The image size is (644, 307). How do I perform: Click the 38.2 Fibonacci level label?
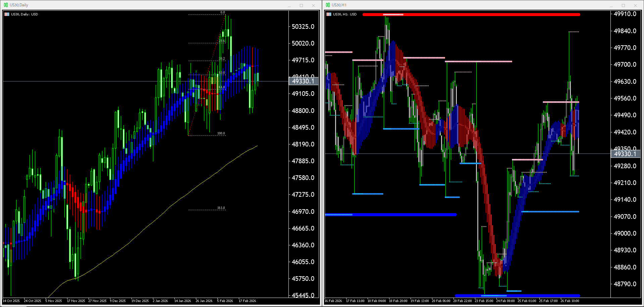click(x=222, y=59)
